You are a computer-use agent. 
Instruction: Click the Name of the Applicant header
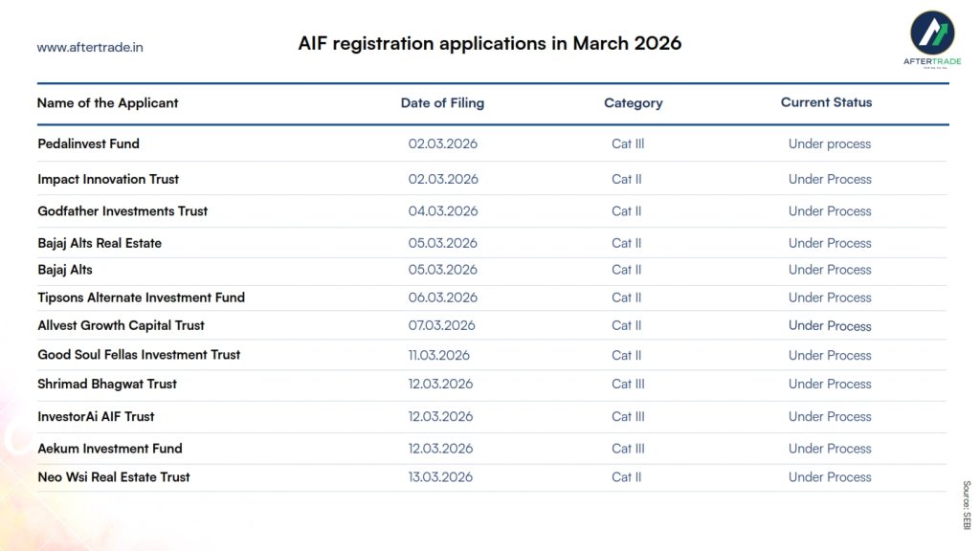point(107,103)
